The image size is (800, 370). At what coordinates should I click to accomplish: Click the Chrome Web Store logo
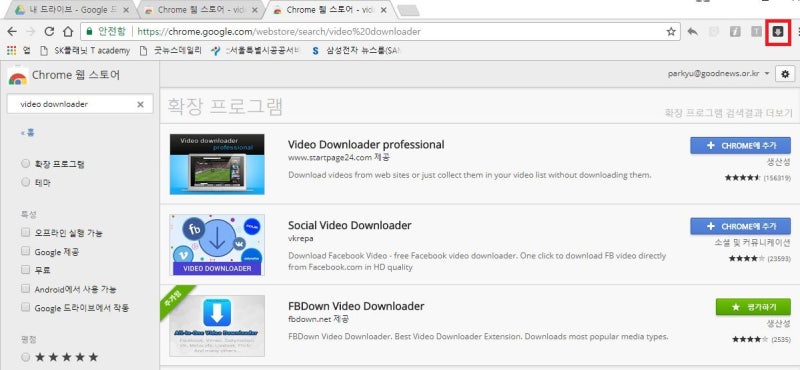point(18,76)
